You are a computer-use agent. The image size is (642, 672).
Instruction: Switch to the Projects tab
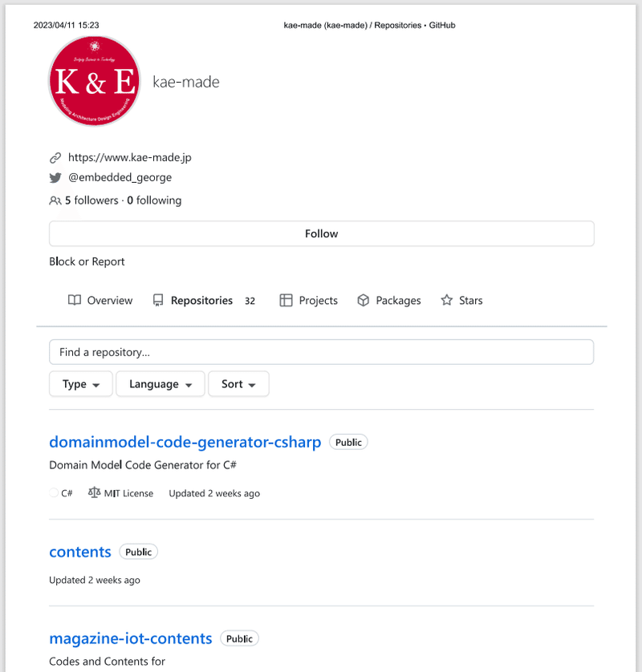coord(316,300)
